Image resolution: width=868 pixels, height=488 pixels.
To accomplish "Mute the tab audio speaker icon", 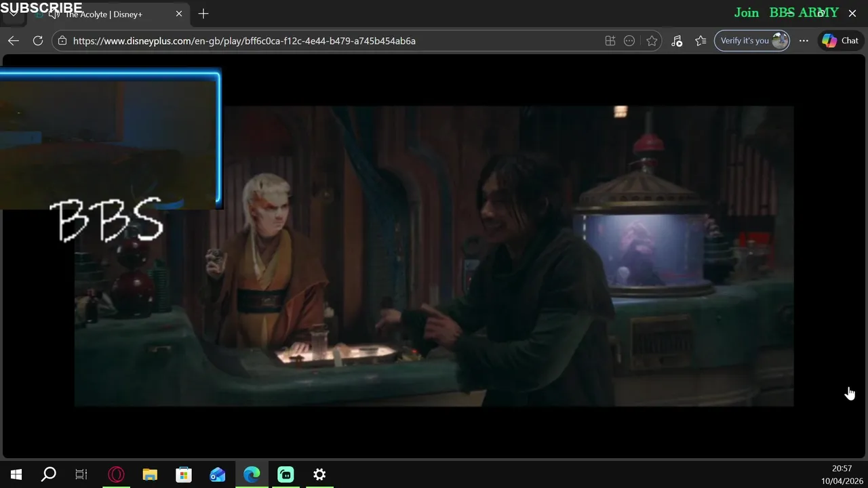I will click(x=54, y=14).
